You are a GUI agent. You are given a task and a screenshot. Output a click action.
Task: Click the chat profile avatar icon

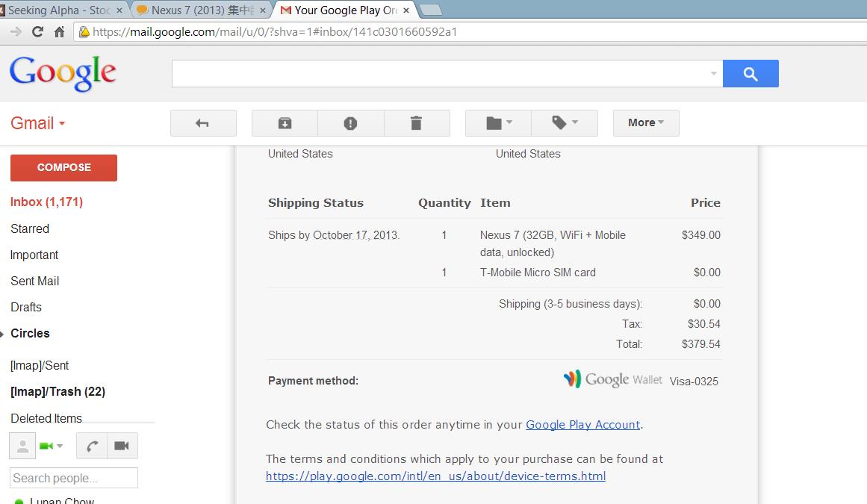pyautogui.click(x=22, y=446)
